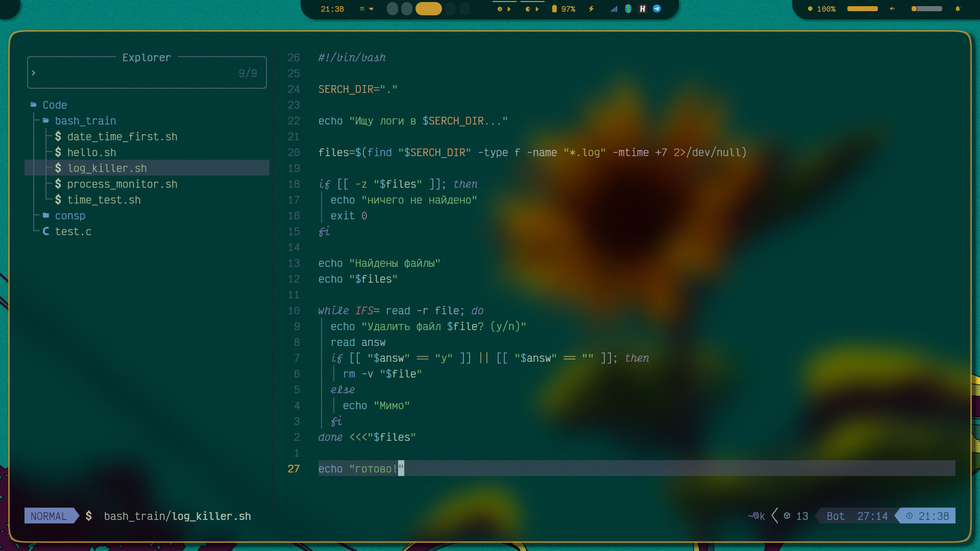Open the top bar menu dropdown arrow
Viewport: 980px width, 551px height.
tap(371, 9)
